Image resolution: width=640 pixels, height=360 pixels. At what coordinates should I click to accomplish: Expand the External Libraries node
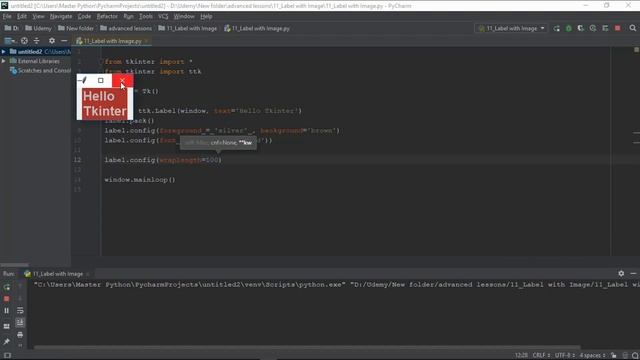pyautogui.click(x=4, y=61)
